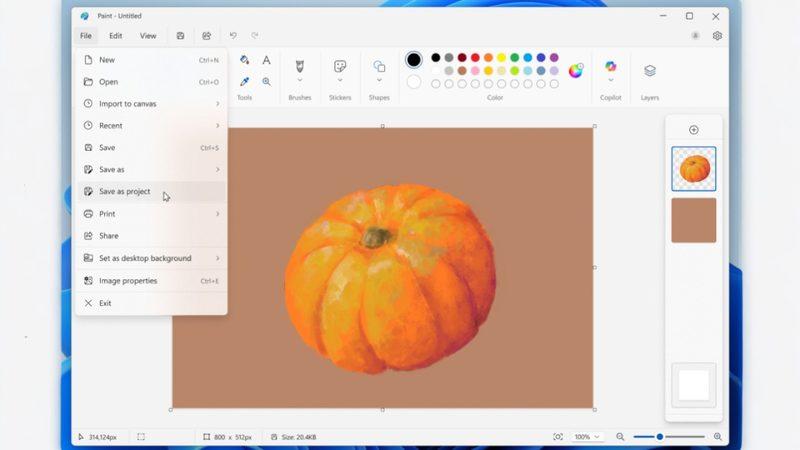The image size is (800, 450).
Task: Expand the Shapes dropdown arrow
Action: pos(379,80)
